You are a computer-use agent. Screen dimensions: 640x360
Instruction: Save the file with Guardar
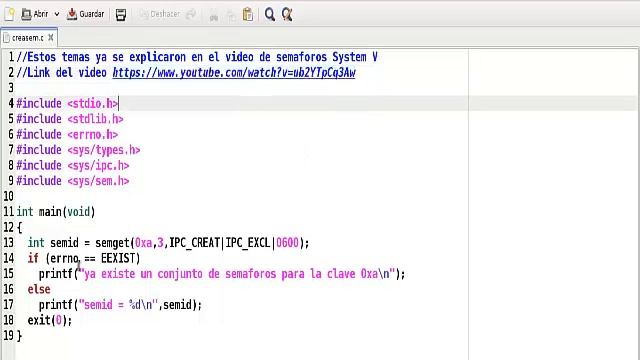click(85, 14)
